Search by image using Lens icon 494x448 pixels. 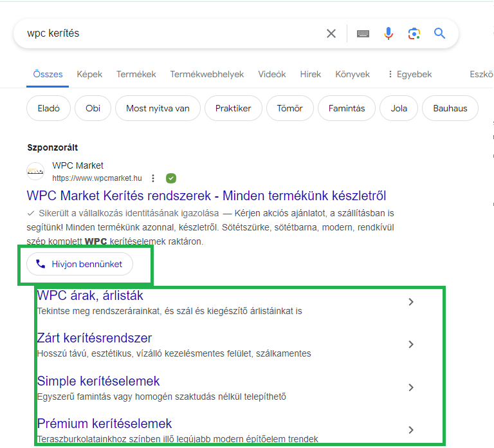coord(414,33)
